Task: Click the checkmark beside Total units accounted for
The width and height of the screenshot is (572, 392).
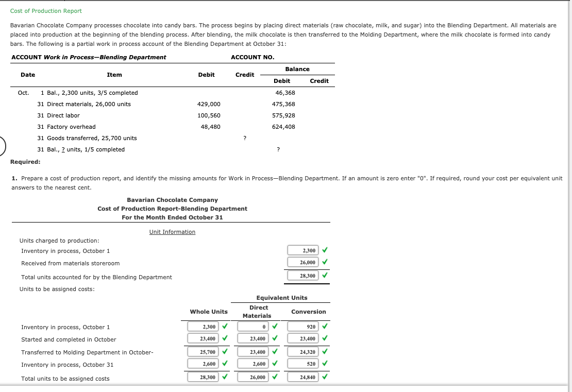Action: 325,276
